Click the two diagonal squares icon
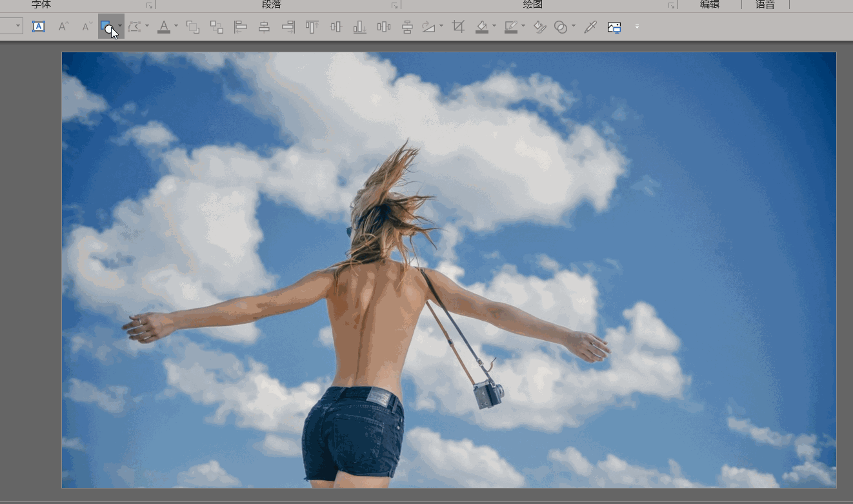The width and height of the screenshot is (853, 504). [x=217, y=26]
